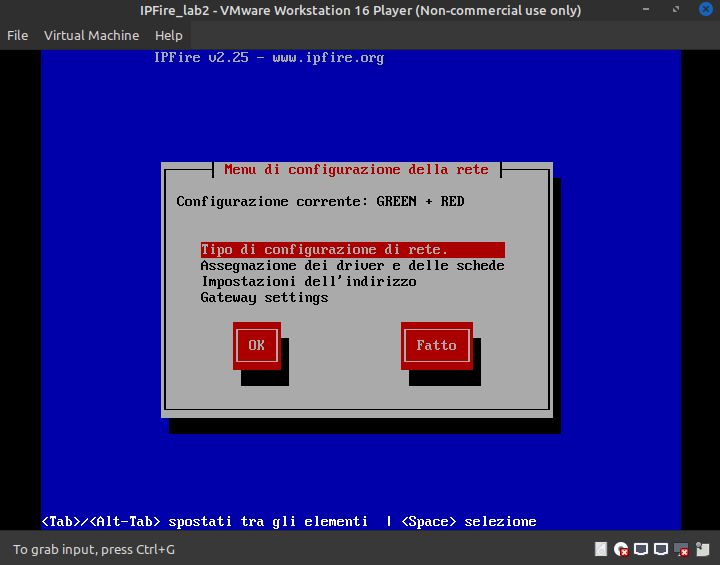Image resolution: width=720 pixels, height=565 pixels.
Task: Select 'Tipo di configurazione di rete.' entry
Action: (x=353, y=249)
